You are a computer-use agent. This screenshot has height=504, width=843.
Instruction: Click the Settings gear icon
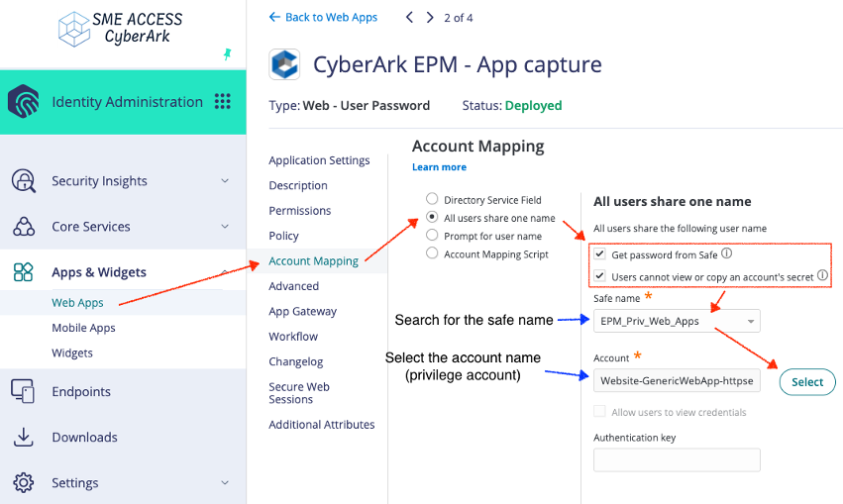tap(23, 482)
